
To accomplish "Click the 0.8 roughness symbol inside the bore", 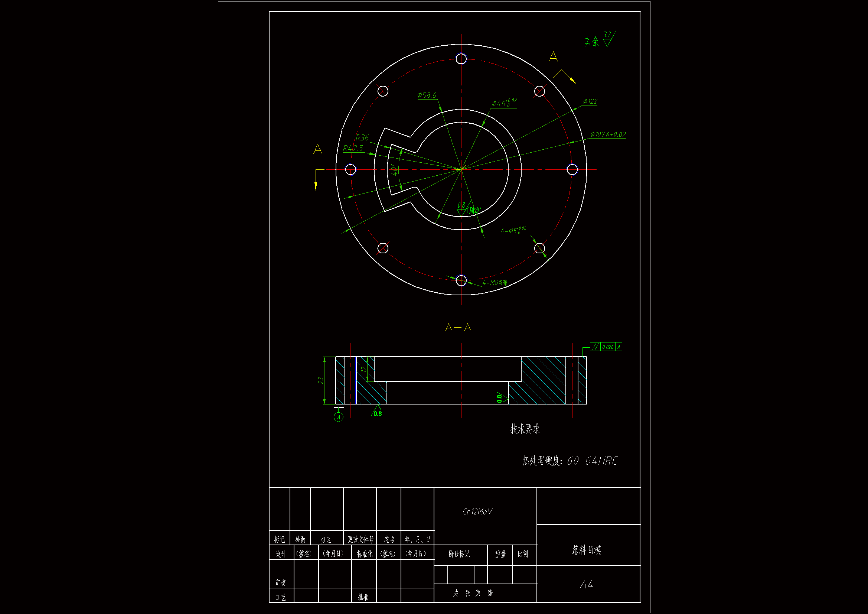I will coord(461,209).
